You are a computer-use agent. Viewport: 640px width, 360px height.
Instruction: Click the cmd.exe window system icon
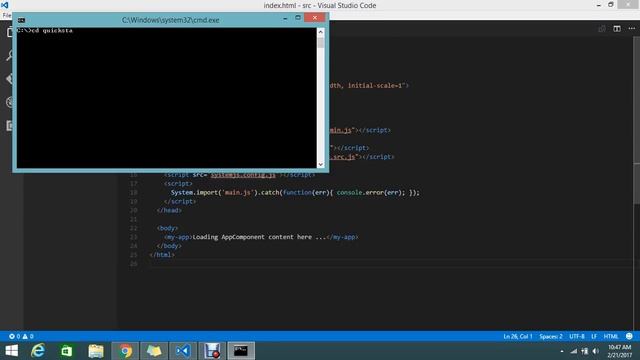(22, 20)
